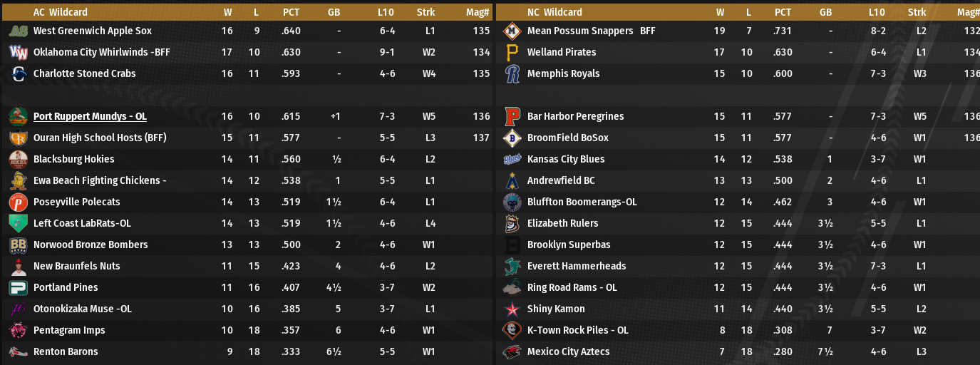This screenshot has width=980, height=365.
Task: Click the Portland Pines logo icon
Action: 19,288
